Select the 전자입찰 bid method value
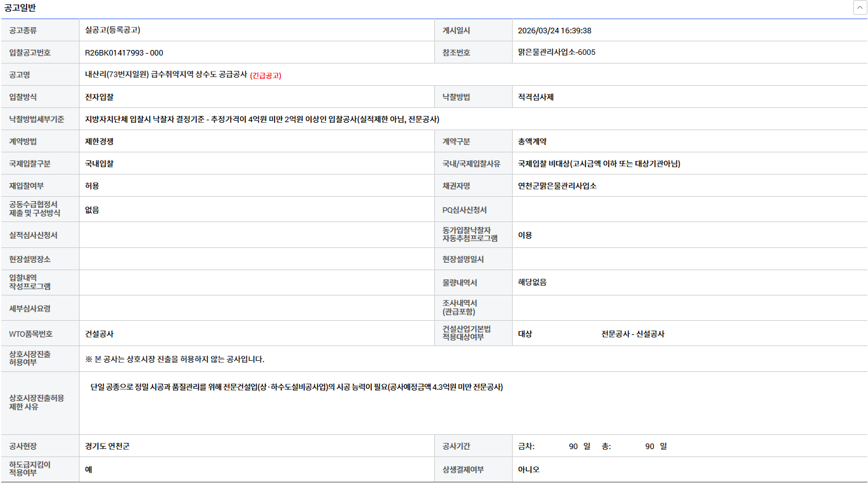Viewport: 868px width, 483px height. pos(99,97)
